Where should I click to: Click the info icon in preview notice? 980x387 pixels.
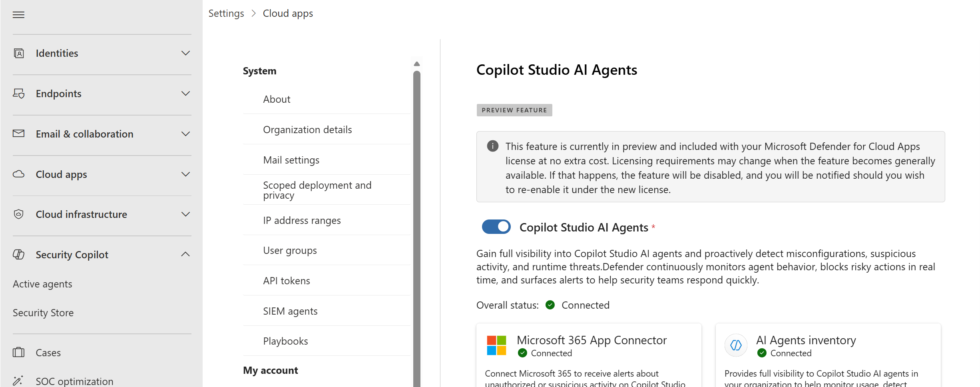tap(492, 146)
